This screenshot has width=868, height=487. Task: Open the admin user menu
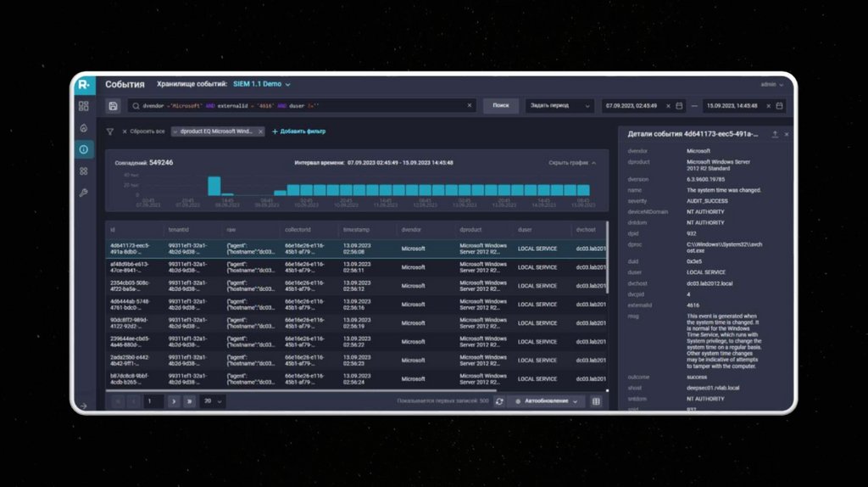[x=771, y=85]
